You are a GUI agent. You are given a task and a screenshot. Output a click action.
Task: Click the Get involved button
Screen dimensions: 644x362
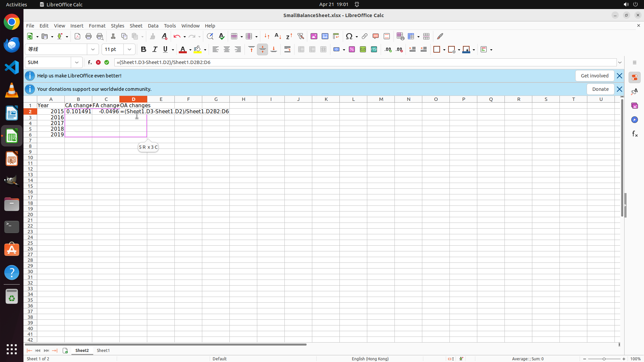(x=594, y=76)
